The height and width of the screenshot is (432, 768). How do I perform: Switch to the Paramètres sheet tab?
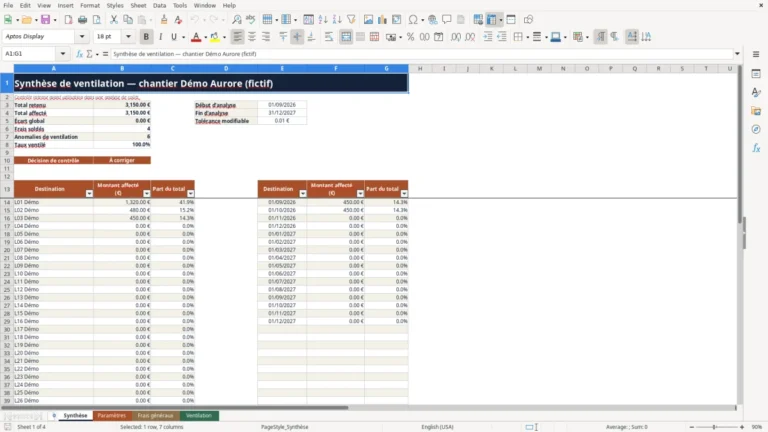(x=112, y=415)
